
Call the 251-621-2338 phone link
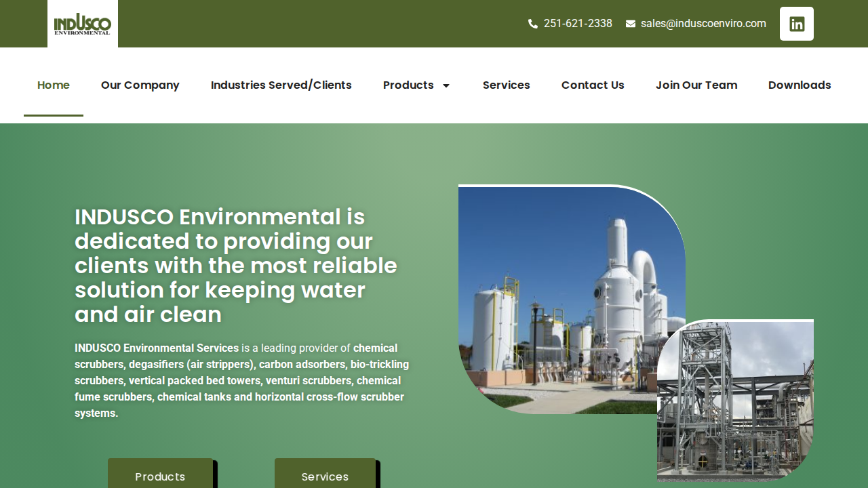578,24
